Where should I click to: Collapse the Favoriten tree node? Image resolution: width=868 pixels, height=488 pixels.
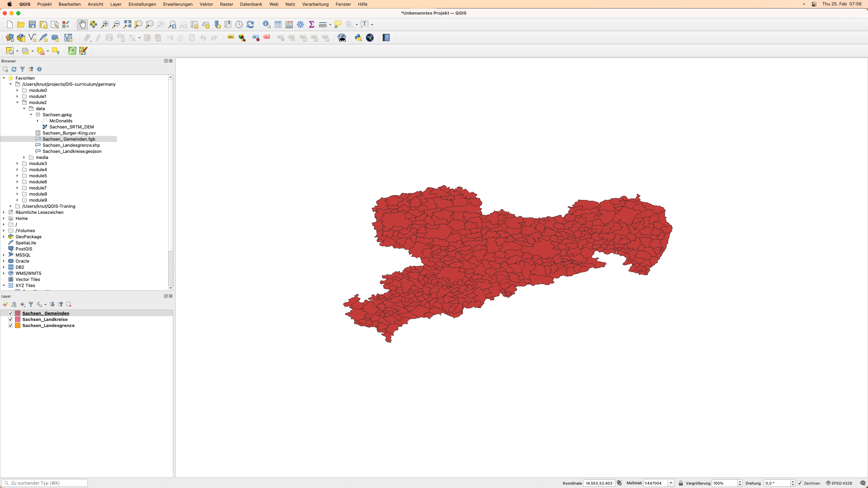[4, 78]
